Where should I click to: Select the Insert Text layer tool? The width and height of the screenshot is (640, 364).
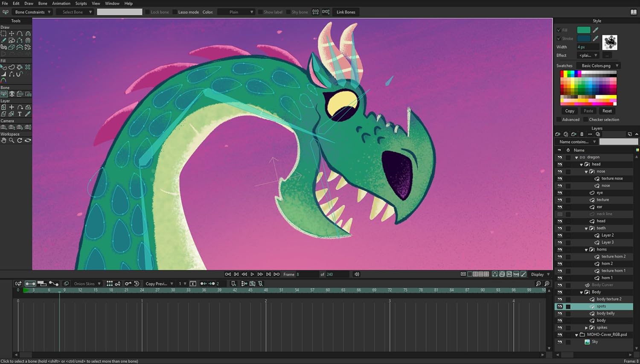point(20,114)
